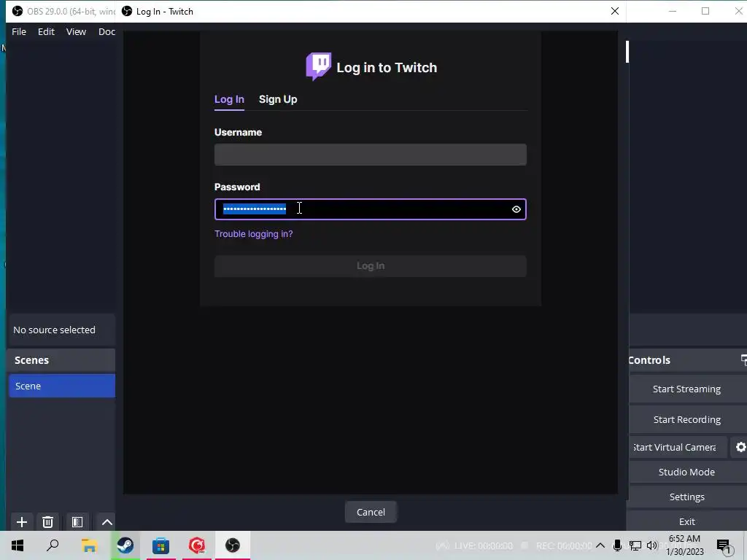Open File Explorer from the taskbar
Viewport: 747px width, 560px height.
point(89,545)
